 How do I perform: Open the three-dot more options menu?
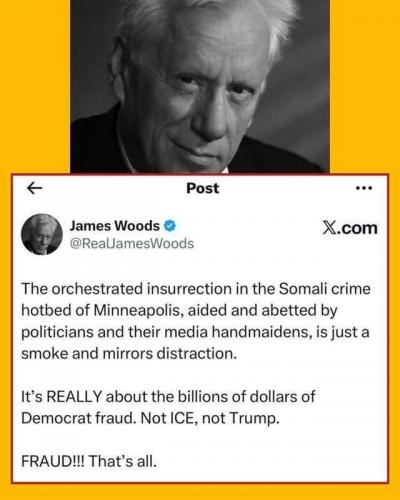tap(364, 188)
